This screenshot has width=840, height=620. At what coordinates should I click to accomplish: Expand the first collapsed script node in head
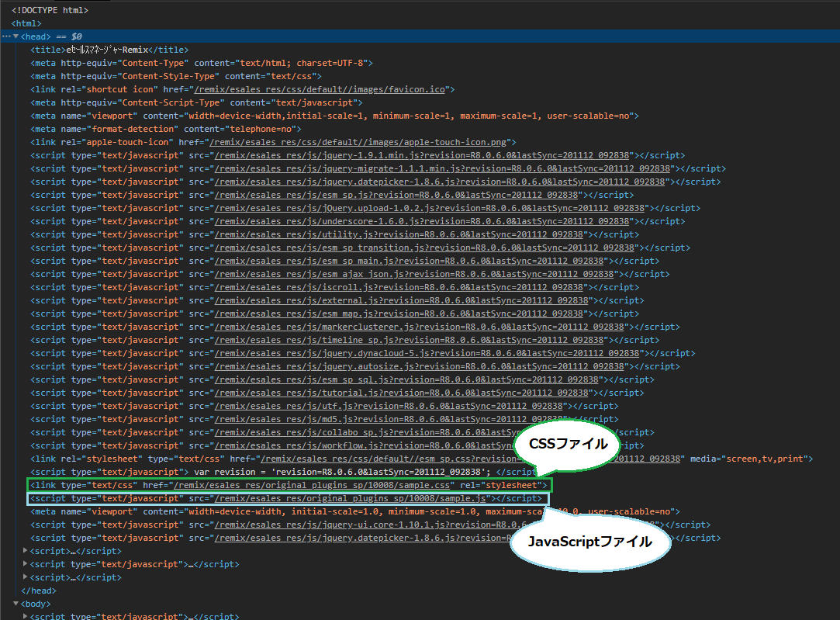(x=25, y=551)
